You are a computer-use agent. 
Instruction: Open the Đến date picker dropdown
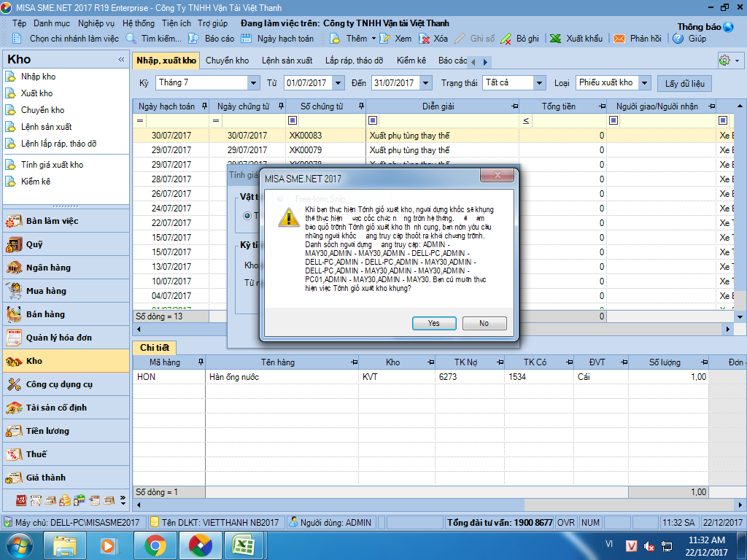click(x=426, y=83)
